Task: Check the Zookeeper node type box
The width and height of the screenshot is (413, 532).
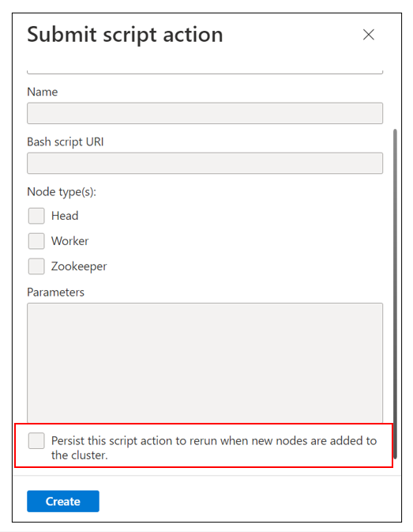Action: [x=36, y=266]
